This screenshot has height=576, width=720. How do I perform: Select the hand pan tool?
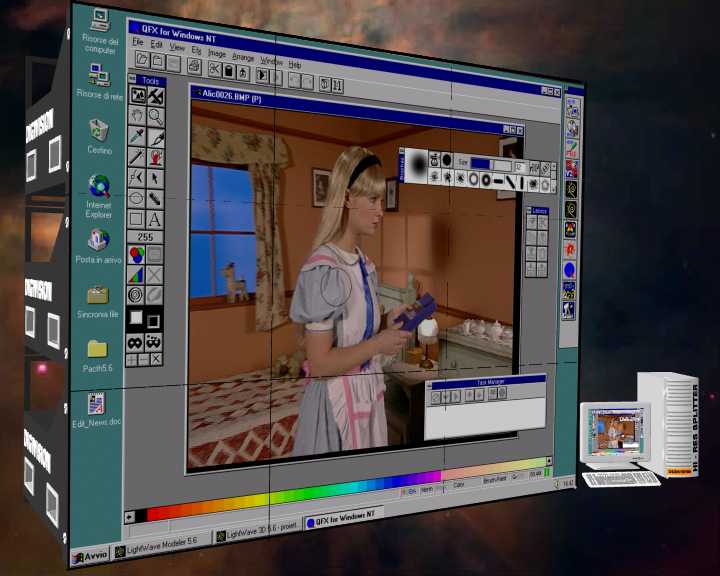[x=137, y=115]
